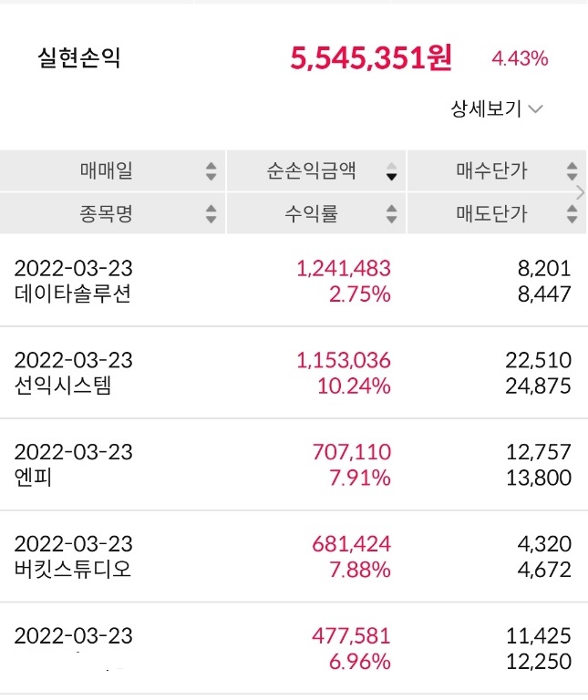The width and height of the screenshot is (588, 700).
Task: Select the 수익률 column header
Action: tap(311, 214)
